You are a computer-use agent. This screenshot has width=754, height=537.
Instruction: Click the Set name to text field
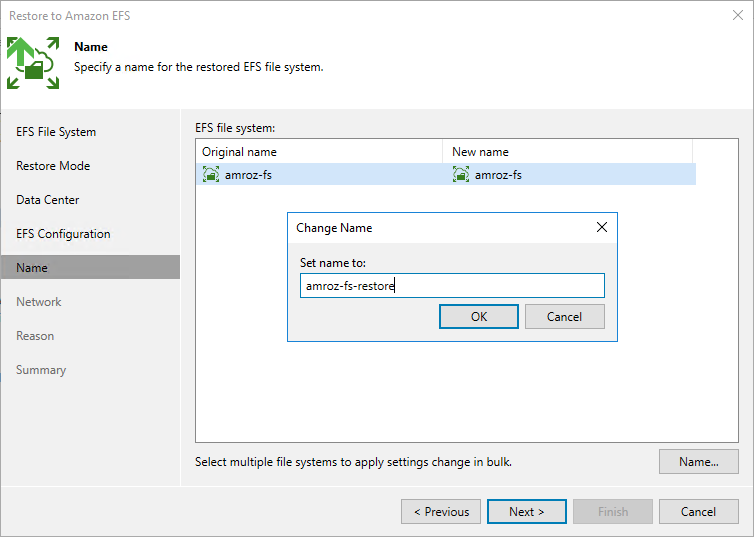click(452, 286)
